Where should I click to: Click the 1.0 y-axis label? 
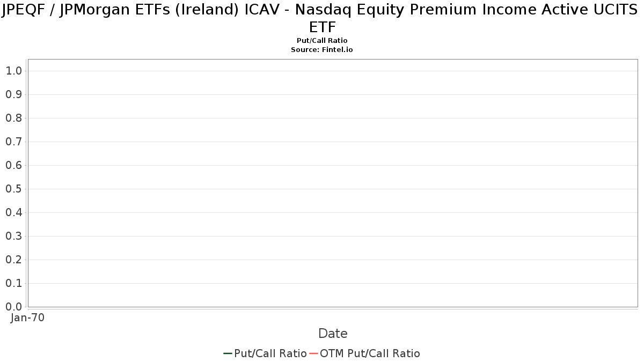pos(13,71)
